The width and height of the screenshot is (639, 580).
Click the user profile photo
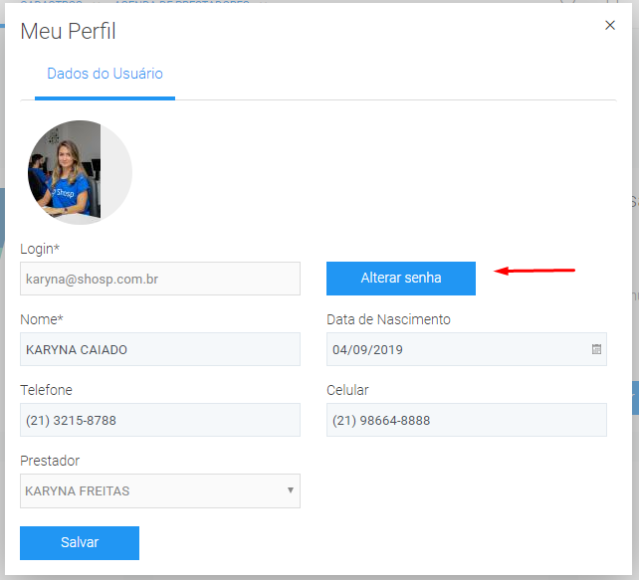[80, 172]
